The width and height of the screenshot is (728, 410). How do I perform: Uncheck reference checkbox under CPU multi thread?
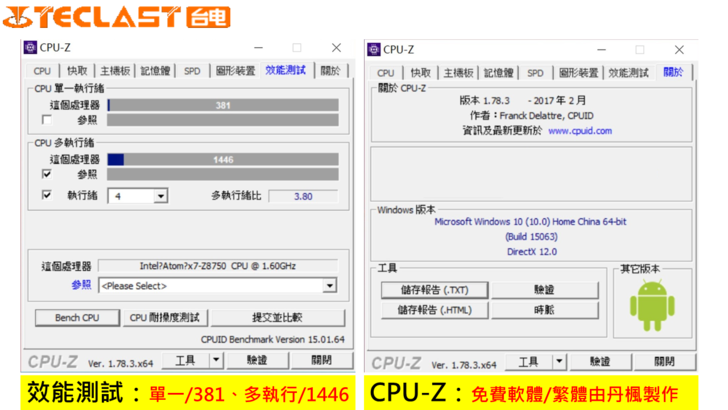[47, 174]
